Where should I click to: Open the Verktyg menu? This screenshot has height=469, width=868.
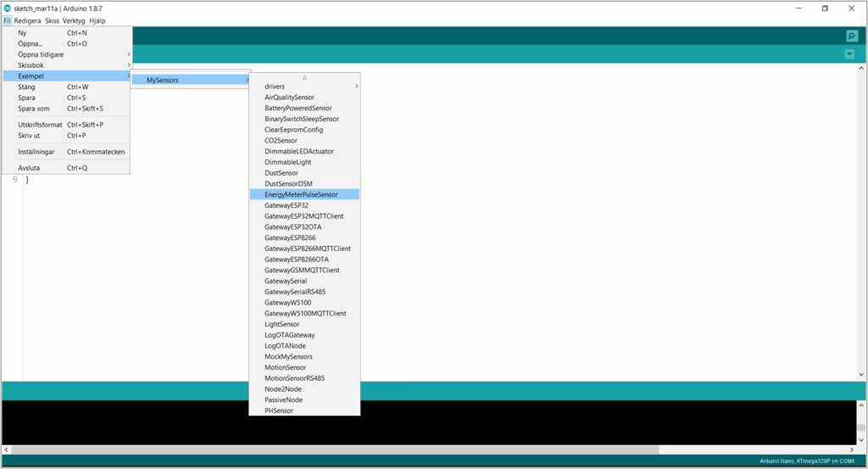74,20
